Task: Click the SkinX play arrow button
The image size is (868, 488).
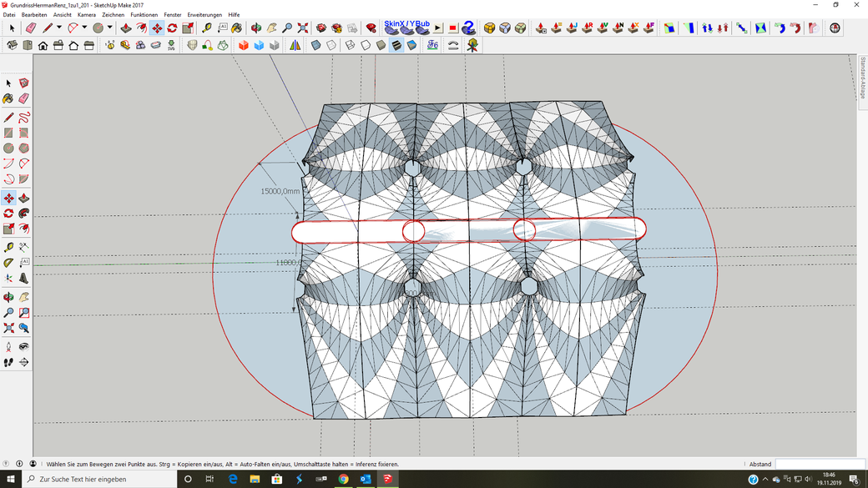Action: click(438, 28)
